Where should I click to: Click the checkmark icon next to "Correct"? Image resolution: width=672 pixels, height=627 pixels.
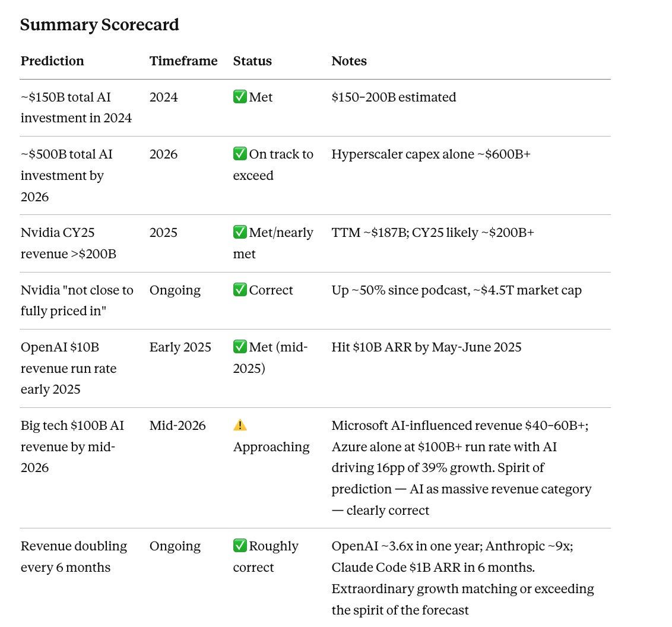click(x=240, y=290)
